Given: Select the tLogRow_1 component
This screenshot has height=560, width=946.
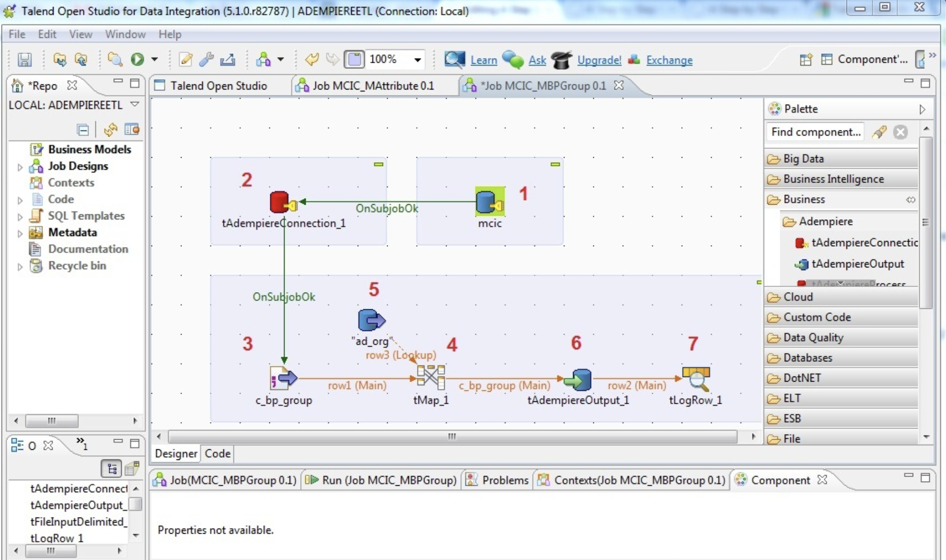Looking at the screenshot, I should pos(696,379).
